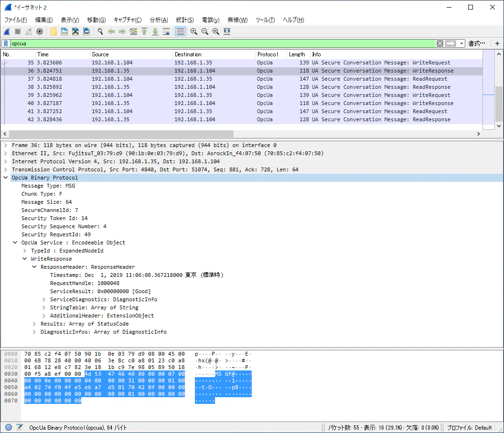Restart the current capture
The height and width of the screenshot is (433, 504).
tap(29, 32)
